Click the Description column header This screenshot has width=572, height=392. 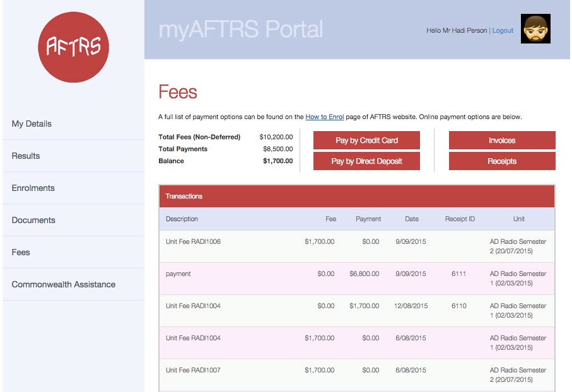[182, 219]
